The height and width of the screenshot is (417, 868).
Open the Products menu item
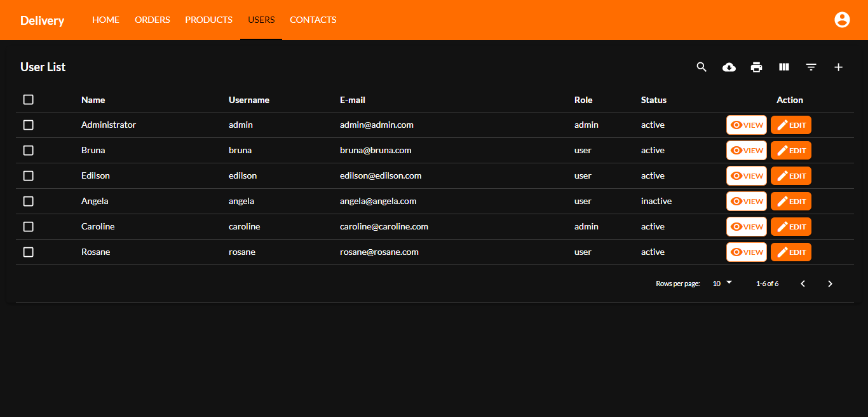[x=209, y=20]
